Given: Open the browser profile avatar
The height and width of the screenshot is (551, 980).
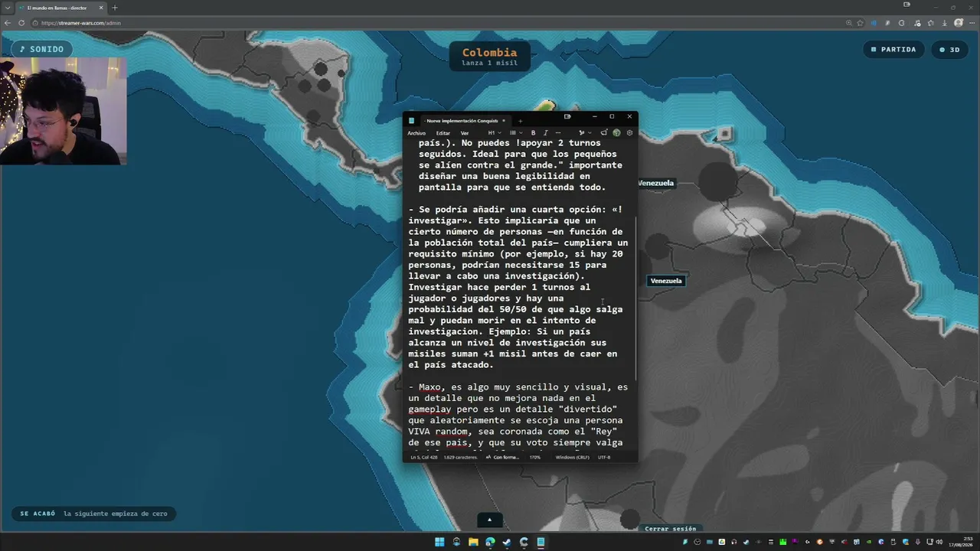Looking at the screenshot, I should tap(959, 23).
